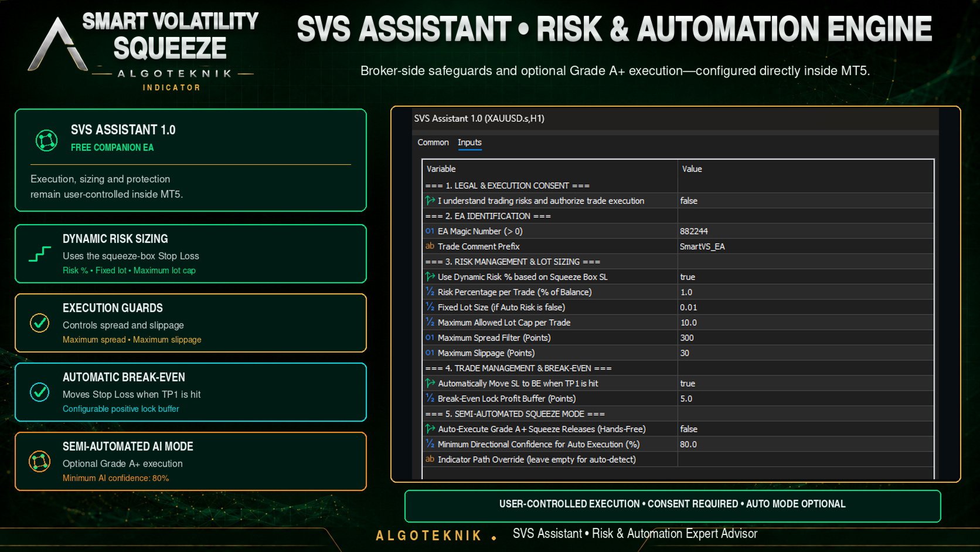Click the 'Maximum Spread Filter (Points)' label
The image size is (980, 552).
(x=494, y=338)
